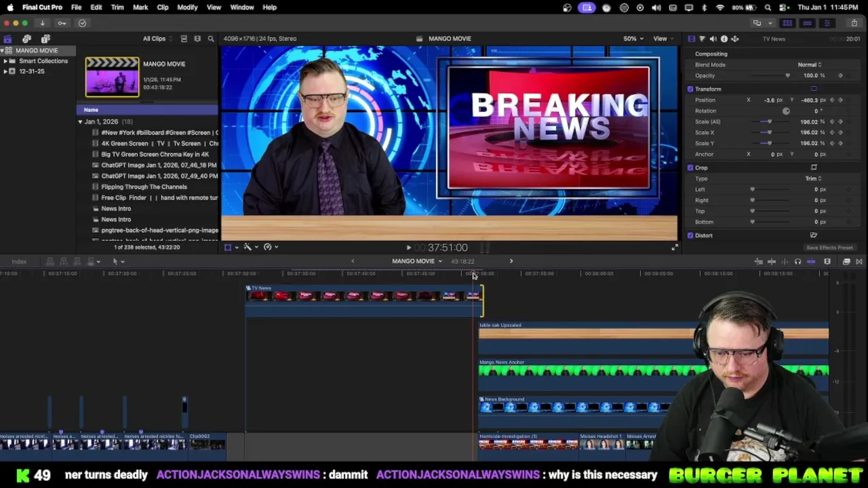Show Background Tasks checkmark icon

click(x=82, y=23)
